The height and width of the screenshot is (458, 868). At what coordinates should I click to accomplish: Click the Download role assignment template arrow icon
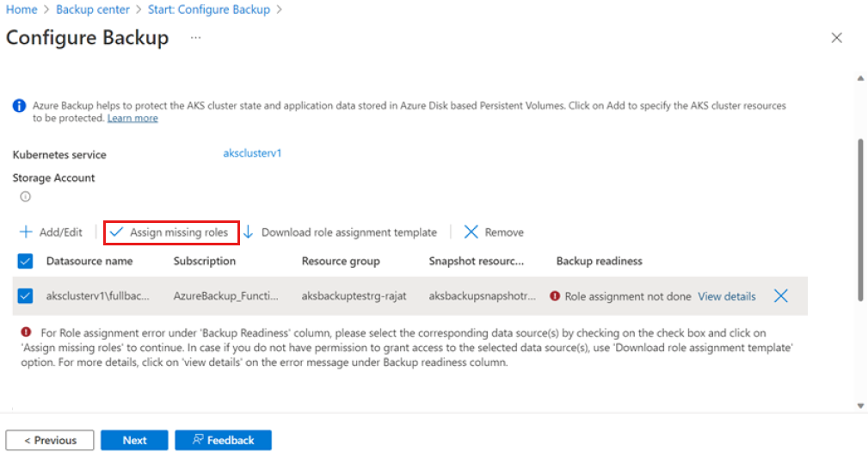pos(248,232)
